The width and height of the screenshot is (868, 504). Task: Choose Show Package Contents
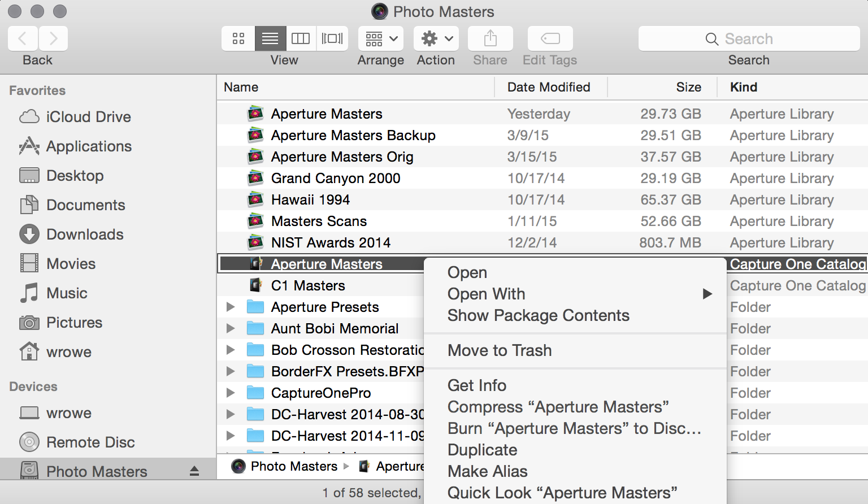click(575, 315)
